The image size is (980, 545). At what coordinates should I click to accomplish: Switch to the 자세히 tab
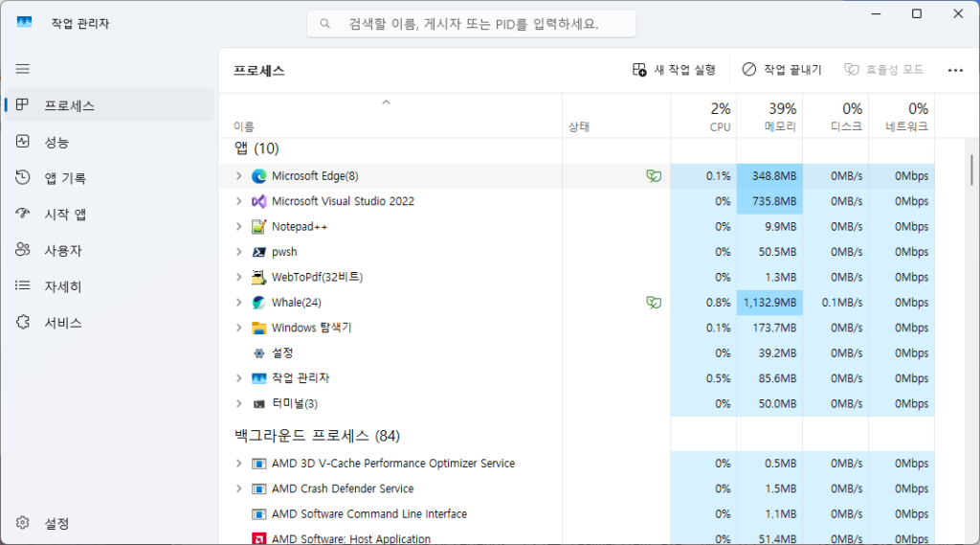click(110, 286)
